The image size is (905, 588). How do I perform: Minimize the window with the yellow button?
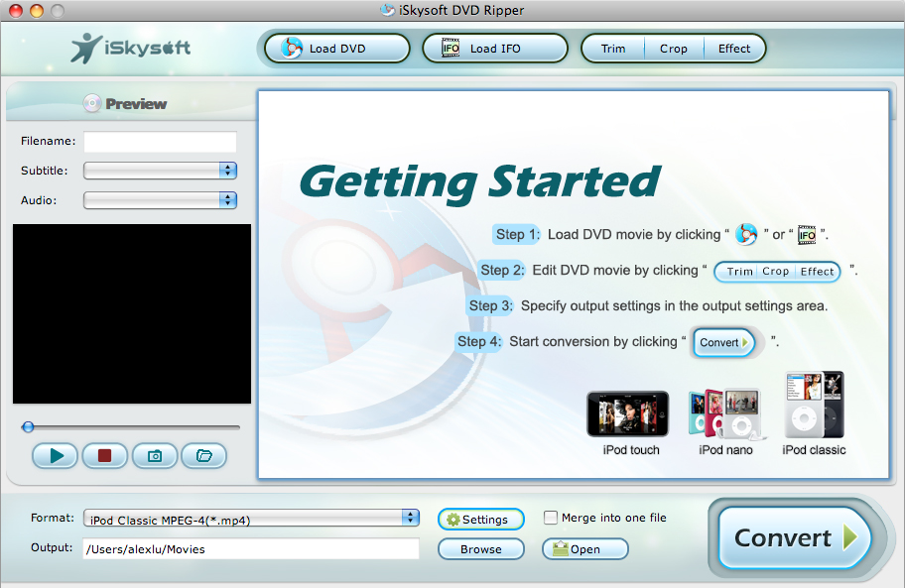click(x=37, y=10)
